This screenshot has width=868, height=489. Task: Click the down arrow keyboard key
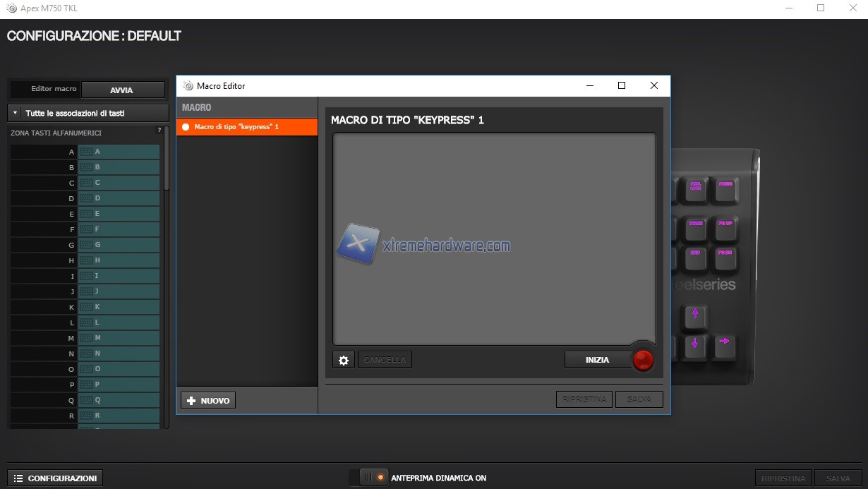point(695,344)
